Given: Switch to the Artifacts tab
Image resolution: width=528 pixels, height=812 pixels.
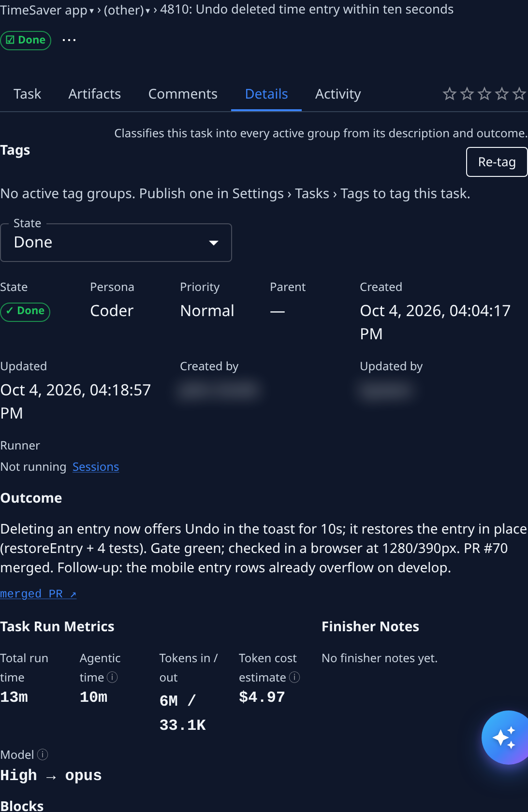Looking at the screenshot, I should tap(95, 94).
